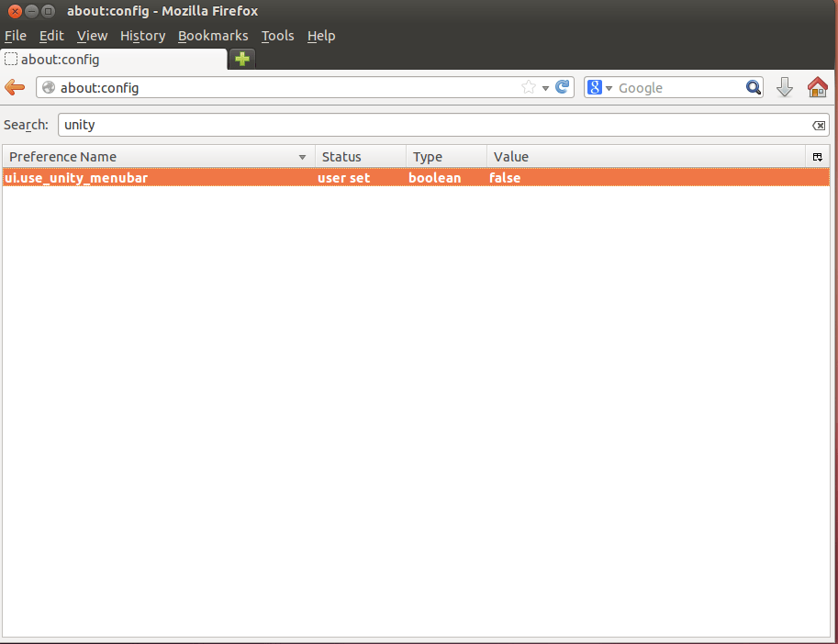Click the Downloads arrow icon
The image size is (838, 644).
(784, 87)
